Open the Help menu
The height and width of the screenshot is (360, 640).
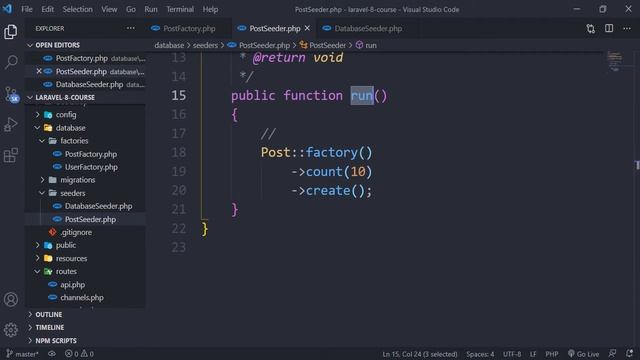tap(210, 9)
